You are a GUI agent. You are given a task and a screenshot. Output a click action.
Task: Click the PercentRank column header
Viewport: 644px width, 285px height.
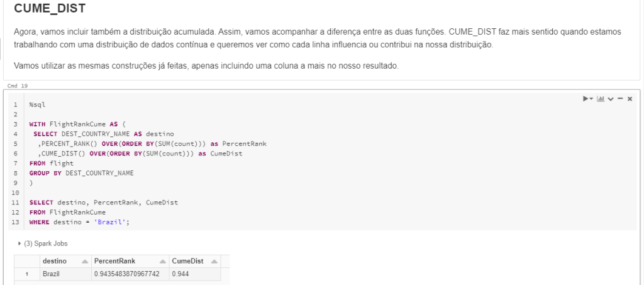tap(114, 261)
